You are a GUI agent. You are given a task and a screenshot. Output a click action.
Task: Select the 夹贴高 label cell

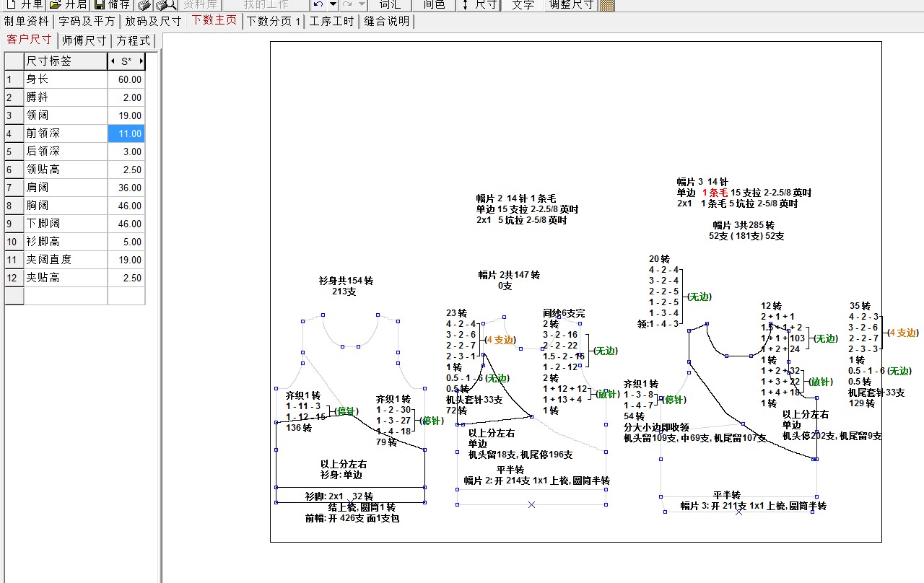click(66, 278)
